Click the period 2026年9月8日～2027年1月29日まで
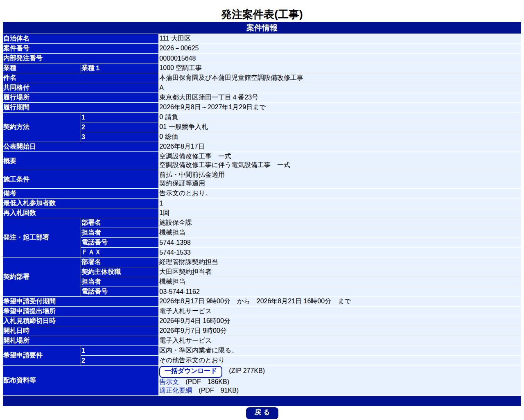524x420 pixels. tap(212, 107)
